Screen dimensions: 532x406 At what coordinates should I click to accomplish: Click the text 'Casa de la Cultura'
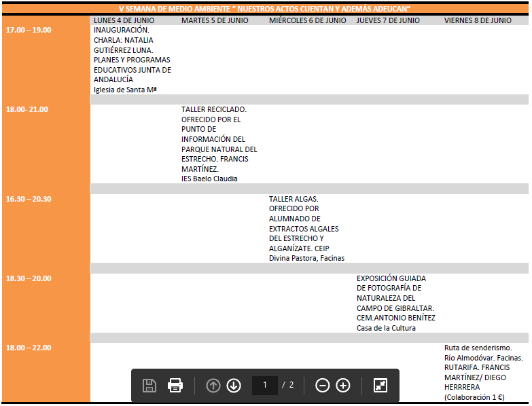click(386, 329)
